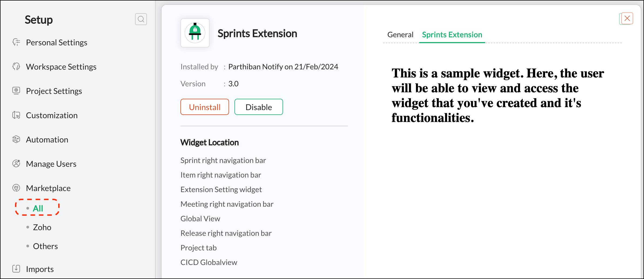
Task: Expand the Marketplace menu item
Action: click(x=48, y=188)
